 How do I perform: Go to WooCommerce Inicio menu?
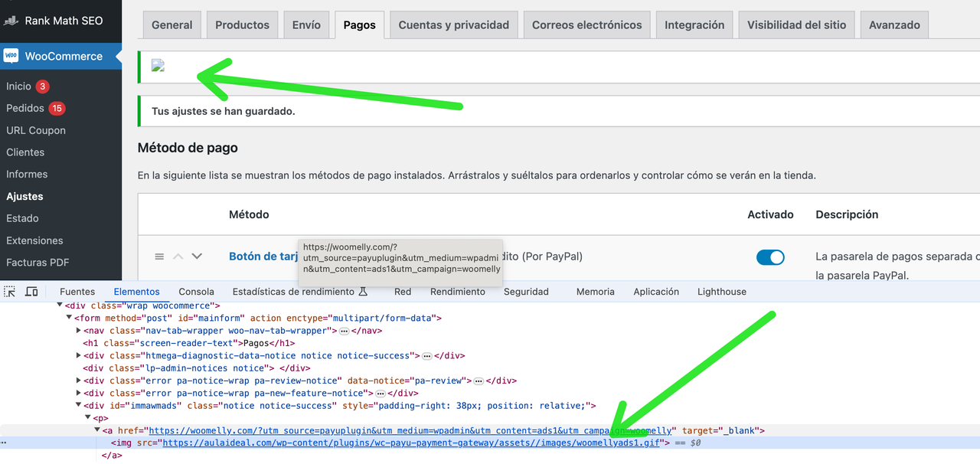(18, 87)
